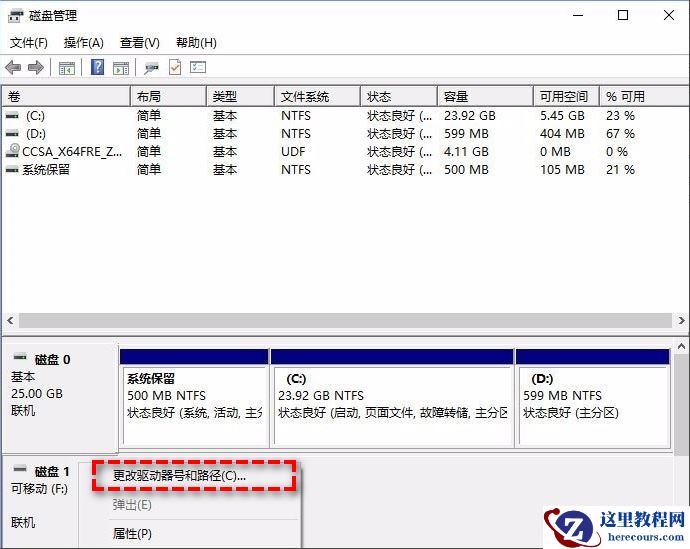Image resolution: width=690 pixels, height=549 pixels.
Task: Select the (D:) 599 MB partition block
Action: 593,398
